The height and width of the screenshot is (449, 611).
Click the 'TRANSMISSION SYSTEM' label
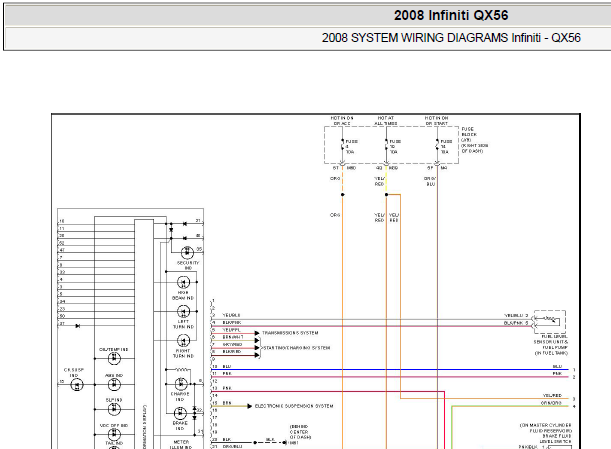click(x=290, y=333)
